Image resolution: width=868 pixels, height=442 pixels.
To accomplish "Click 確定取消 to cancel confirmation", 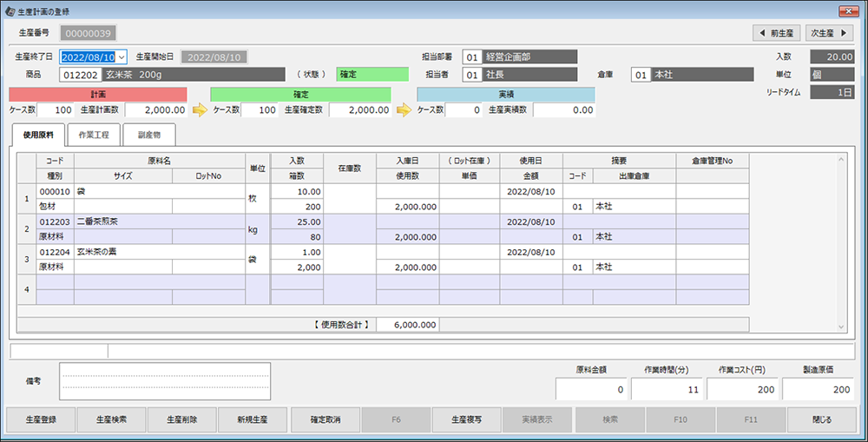I will pos(325,419).
